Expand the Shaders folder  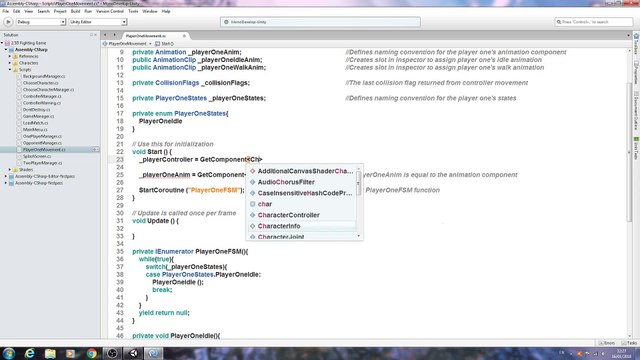point(10,169)
